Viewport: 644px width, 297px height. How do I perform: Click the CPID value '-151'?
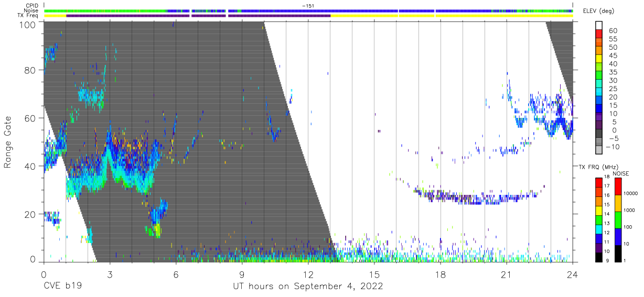coord(308,6)
